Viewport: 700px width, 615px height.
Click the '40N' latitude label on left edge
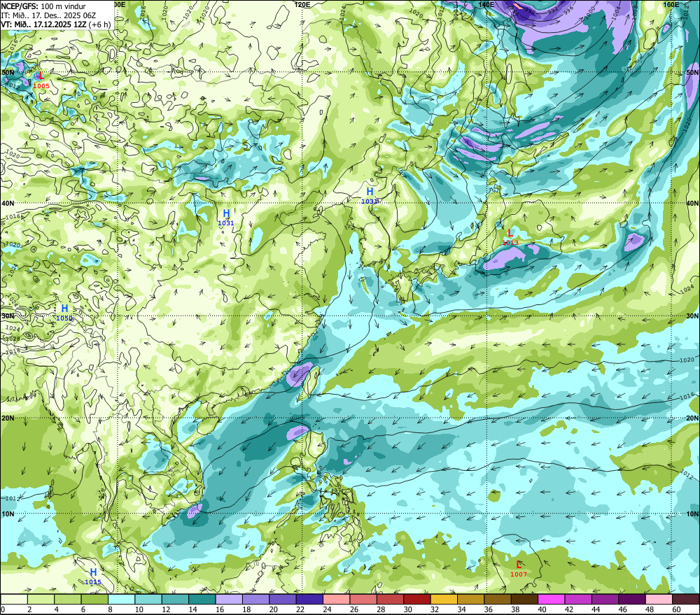point(8,203)
